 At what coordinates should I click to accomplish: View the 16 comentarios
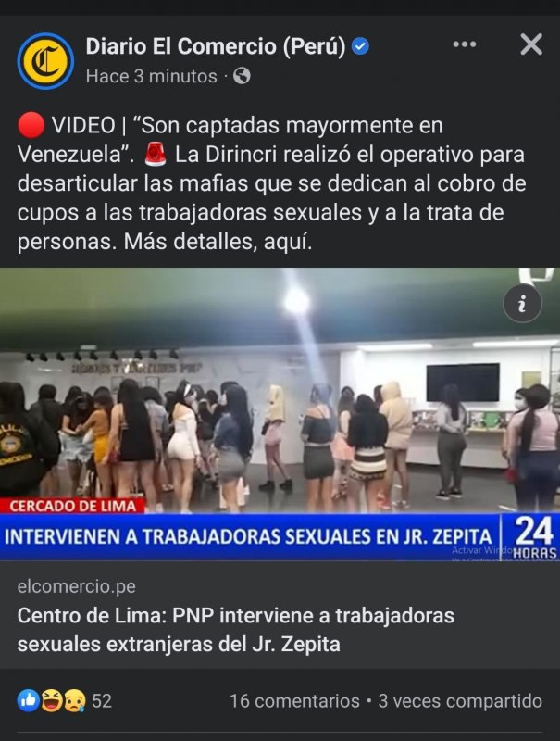coord(294,701)
